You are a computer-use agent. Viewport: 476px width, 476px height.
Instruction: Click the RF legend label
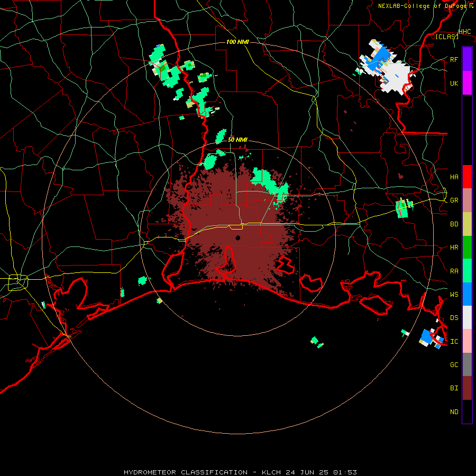(454, 59)
